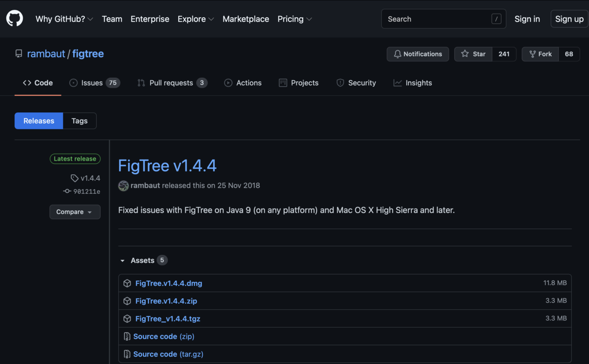Viewport: 589px width, 364px height.
Task: Open the Issues tab
Action: pos(94,83)
